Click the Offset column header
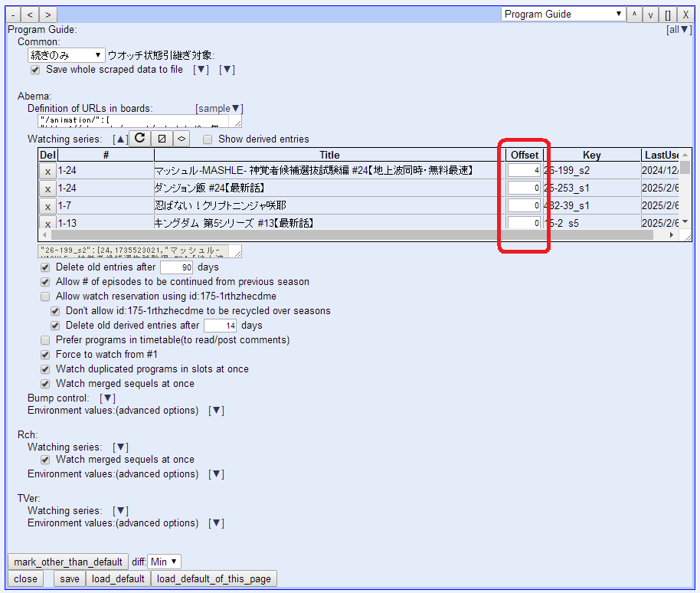The width and height of the screenshot is (700, 593). tap(525, 155)
